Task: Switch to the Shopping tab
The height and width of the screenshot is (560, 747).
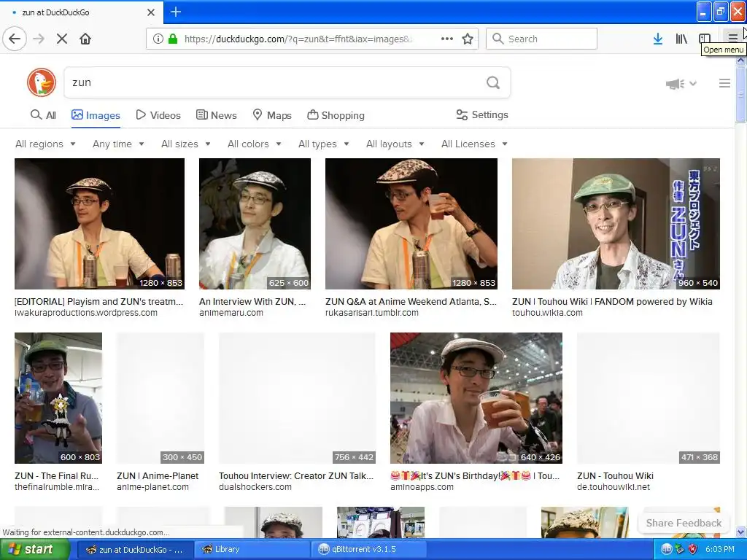Action: pyautogui.click(x=336, y=115)
